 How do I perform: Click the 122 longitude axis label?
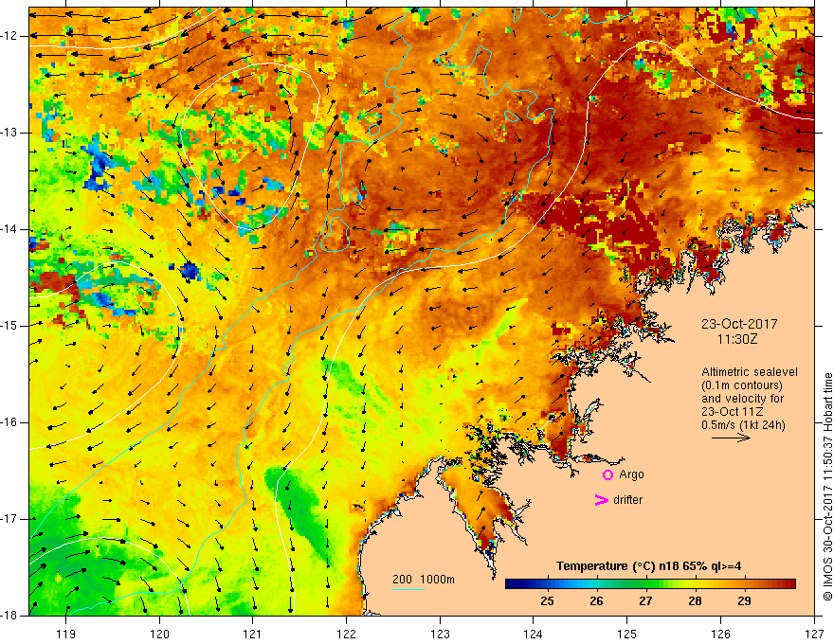point(346,634)
